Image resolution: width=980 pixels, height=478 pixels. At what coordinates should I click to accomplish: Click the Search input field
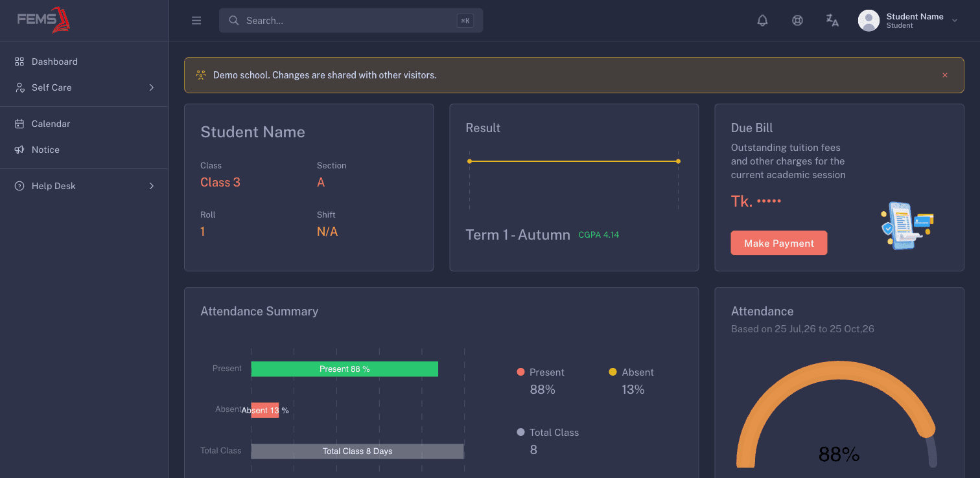coord(351,21)
